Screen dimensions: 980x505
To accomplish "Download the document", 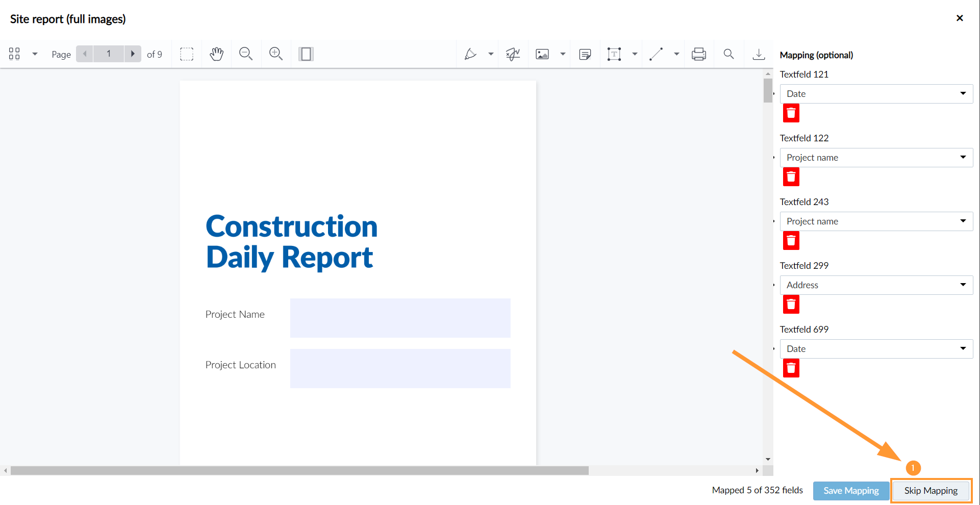I will [759, 54].
